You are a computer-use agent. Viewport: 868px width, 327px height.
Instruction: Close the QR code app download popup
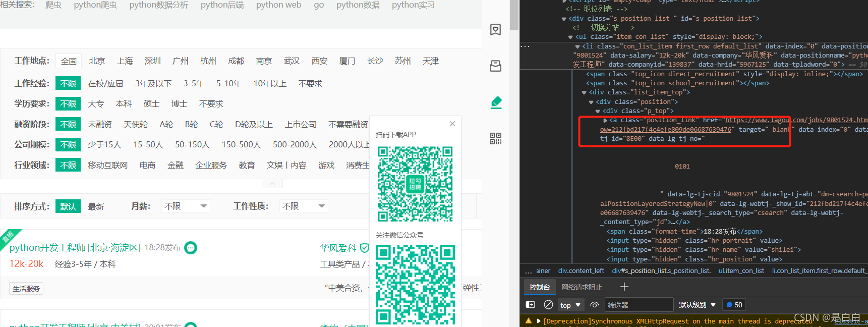[452, 124]
